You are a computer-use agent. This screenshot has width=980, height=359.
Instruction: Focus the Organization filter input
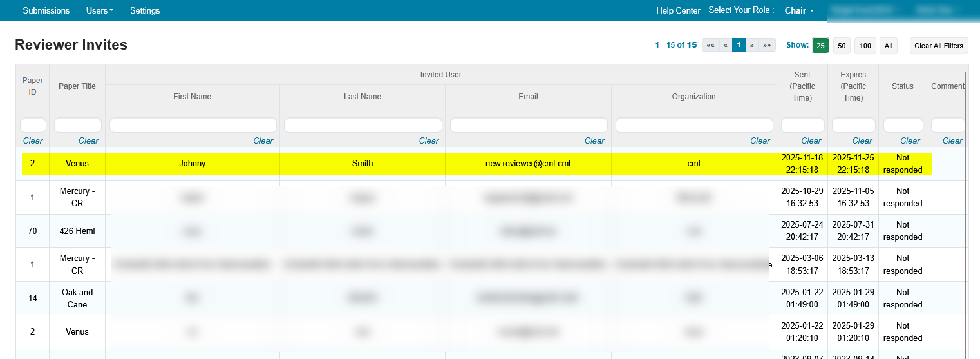[x=694, y=125]
